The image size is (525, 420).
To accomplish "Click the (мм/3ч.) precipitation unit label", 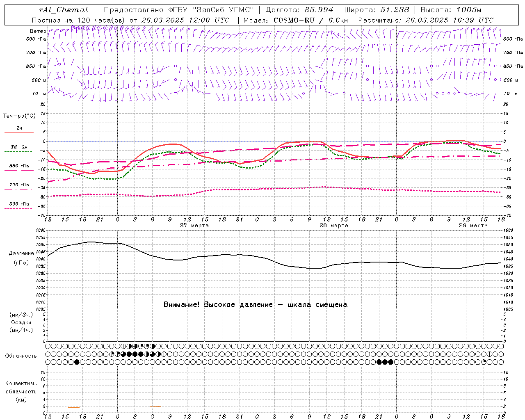I will click(x=21, y=315).
